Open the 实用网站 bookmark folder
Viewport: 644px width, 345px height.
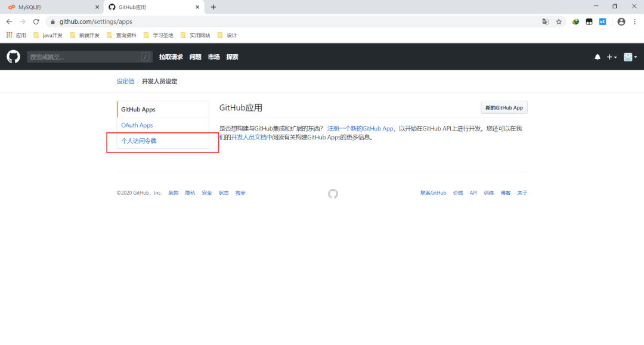tap(196, 35)
